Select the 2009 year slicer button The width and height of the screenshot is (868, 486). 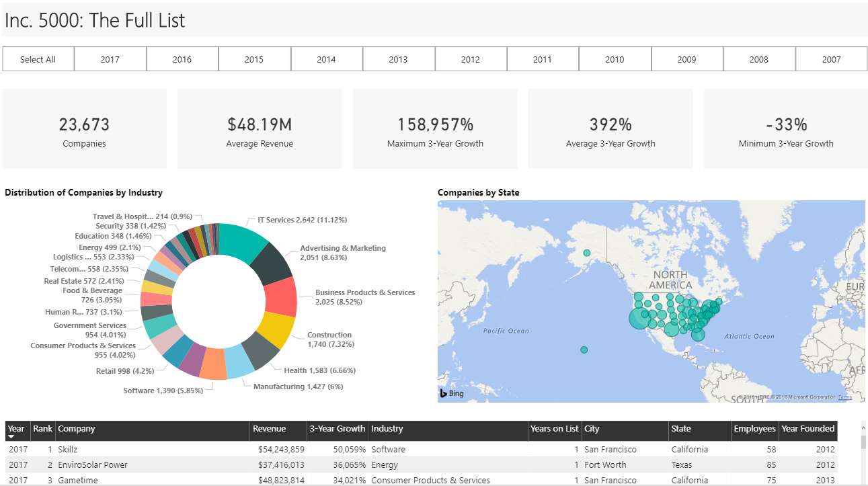coord(687,59)
